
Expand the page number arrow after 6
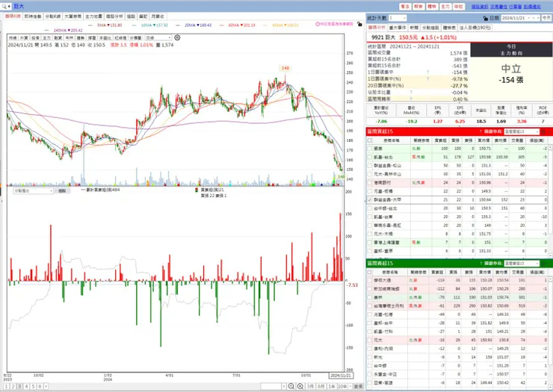(x=46, y=386)
